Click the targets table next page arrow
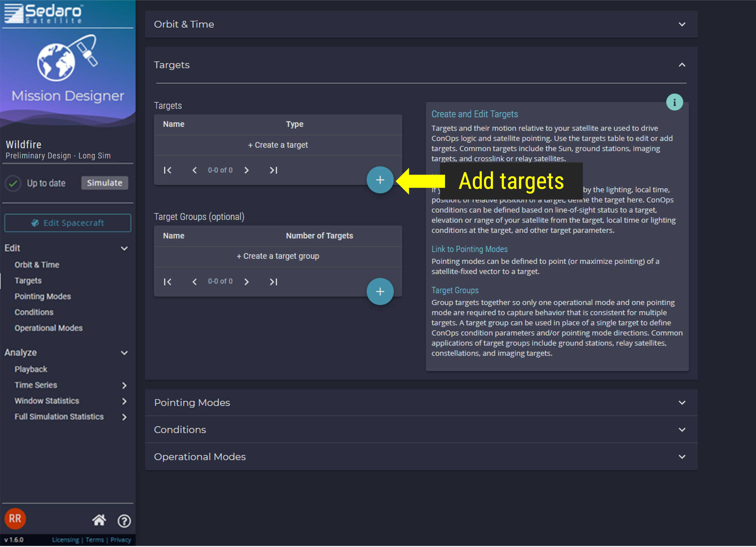Image resolution: width=756 pixels, height=547 pixels. [247, 170]
